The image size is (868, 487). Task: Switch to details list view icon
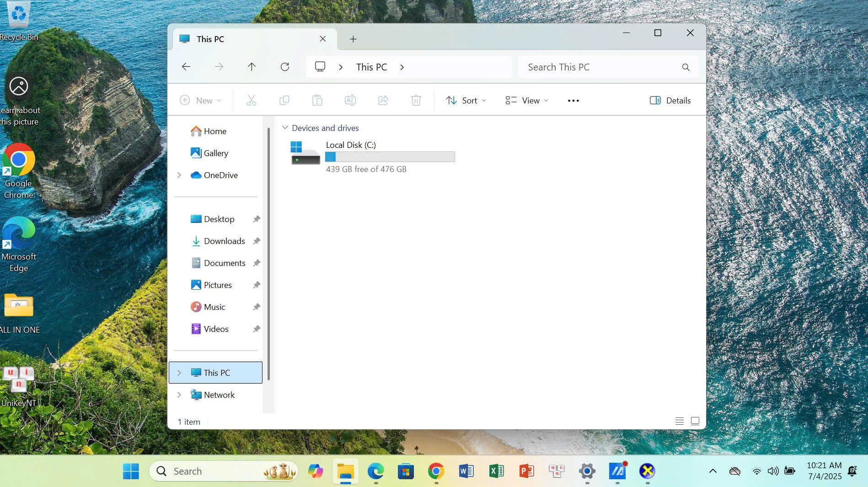pos(680,421)
